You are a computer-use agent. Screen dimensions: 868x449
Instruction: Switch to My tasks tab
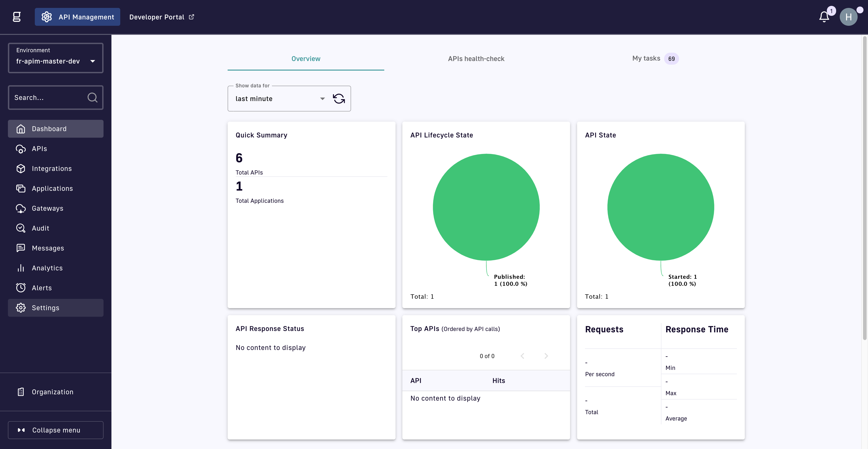coord(655,59)
